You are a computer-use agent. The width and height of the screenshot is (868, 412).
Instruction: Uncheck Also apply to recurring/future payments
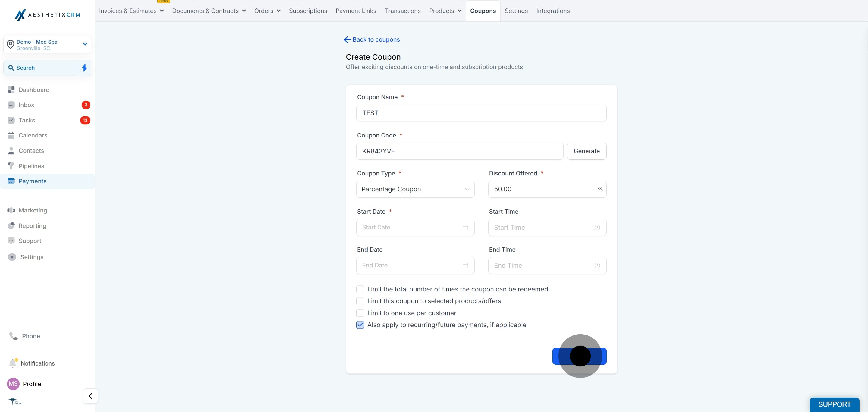pyautogui.click(x=360, y=325)
